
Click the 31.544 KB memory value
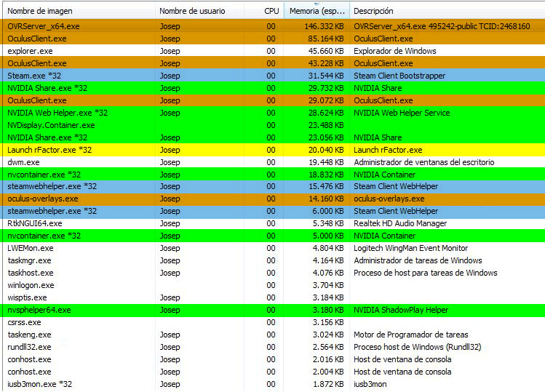tap(326, 76)
